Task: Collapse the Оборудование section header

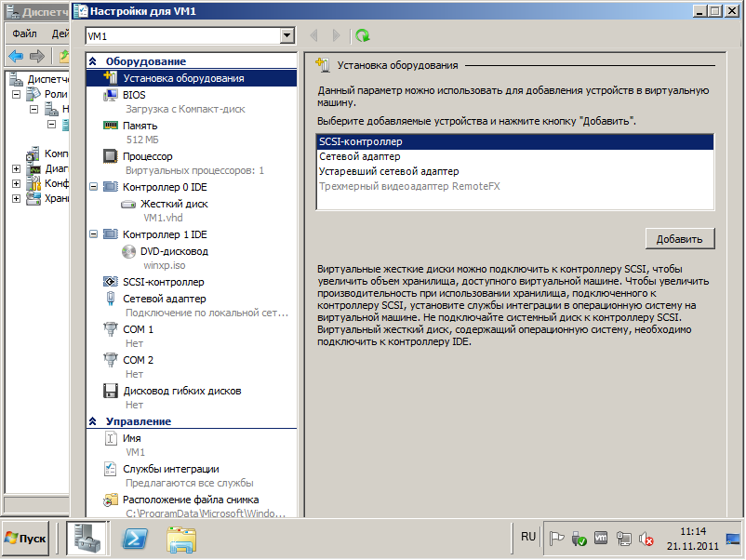Action: pos(94,61)
